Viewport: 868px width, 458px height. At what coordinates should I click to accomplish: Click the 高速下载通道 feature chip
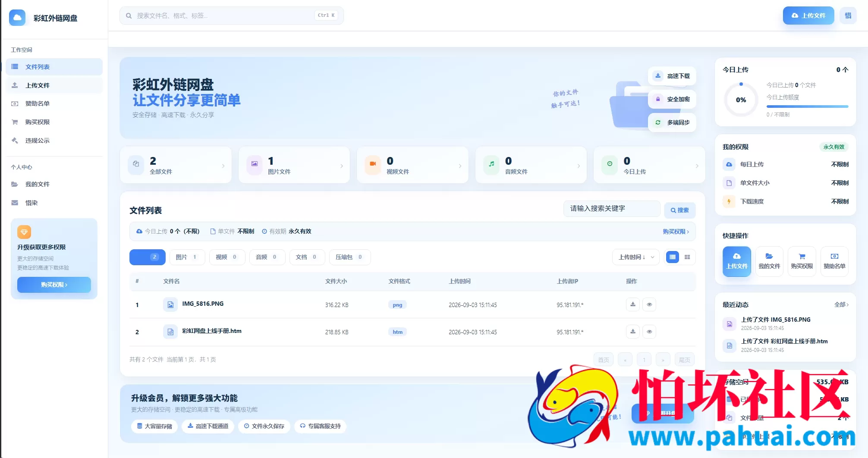click(208, 426)
